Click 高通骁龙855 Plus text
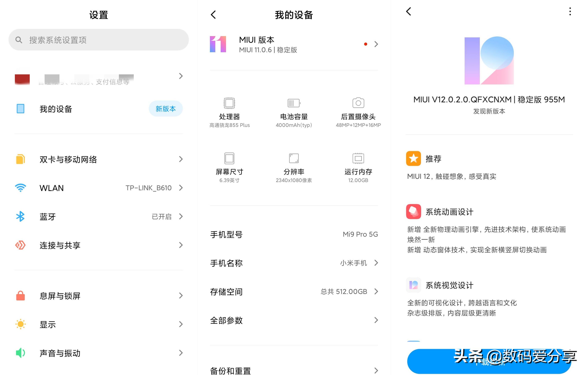The height and width of the screenshot is (375, 588). [230, 125]
